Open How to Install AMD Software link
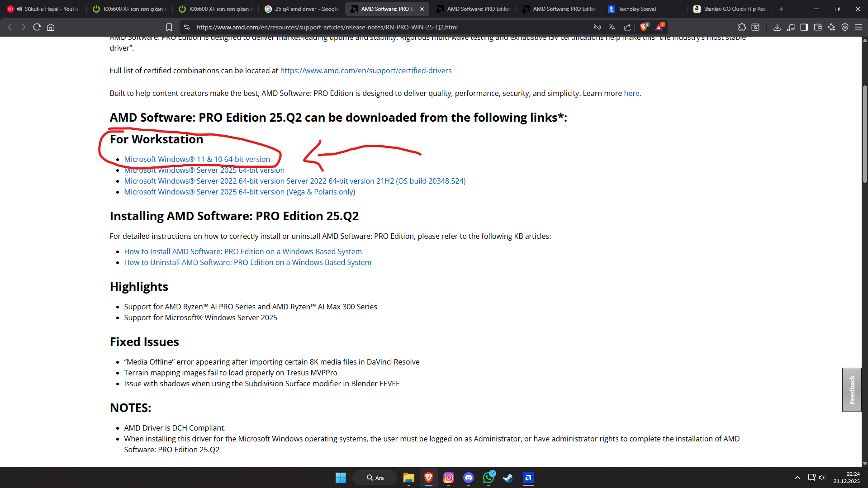Screen dimensions: 868x488 point(243,251)
